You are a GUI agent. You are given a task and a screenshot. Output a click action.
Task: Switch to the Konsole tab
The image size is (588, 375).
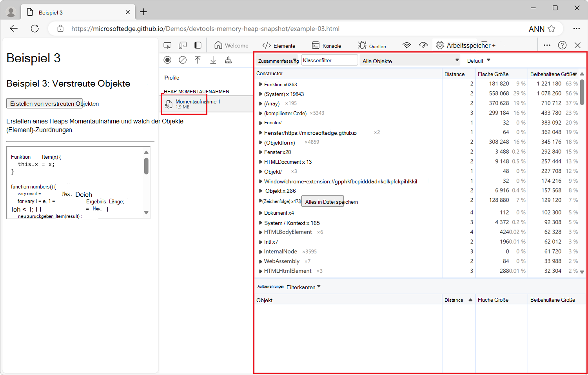327,45
